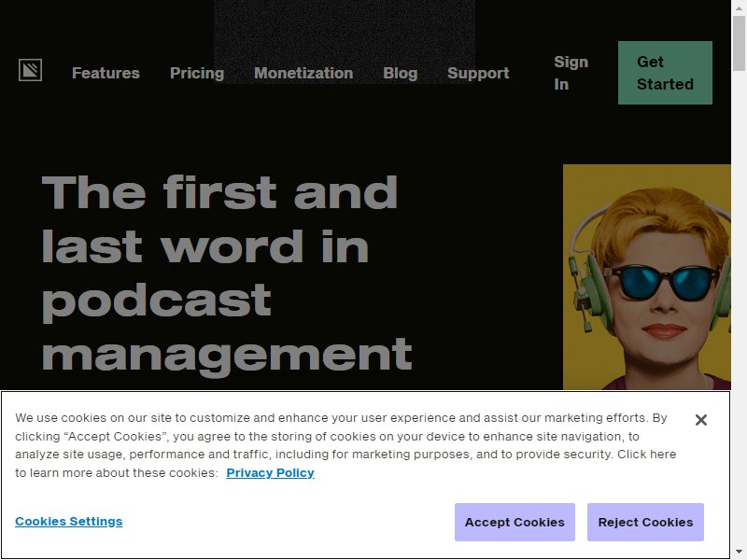The image size is (747, 560).
Task: Visit the Blog from navigation
Action: (x=401, y=73)
